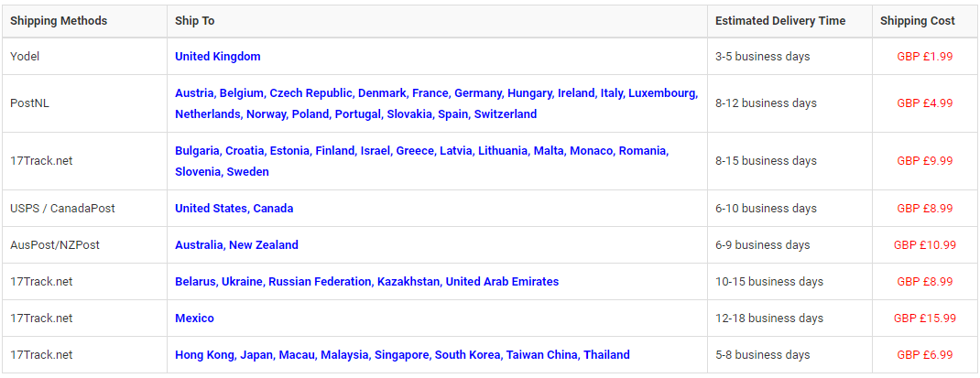980x378 pixels.
Task: Select the Shipping Cost column header
Action: pos(917,21)
